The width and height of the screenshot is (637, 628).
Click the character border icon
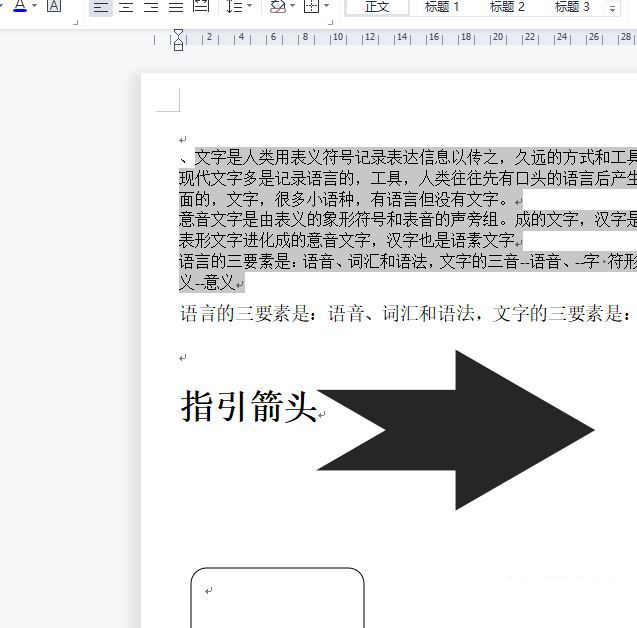tap(54, 6)
